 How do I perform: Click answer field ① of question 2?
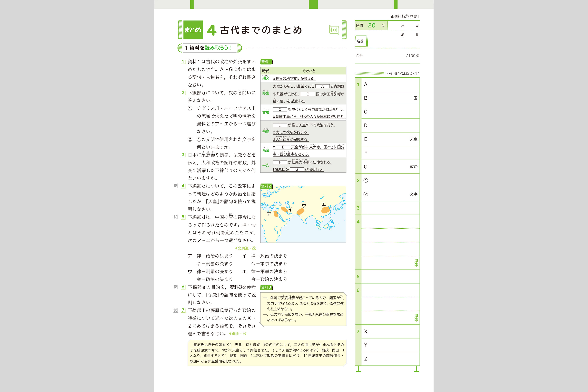390,181
